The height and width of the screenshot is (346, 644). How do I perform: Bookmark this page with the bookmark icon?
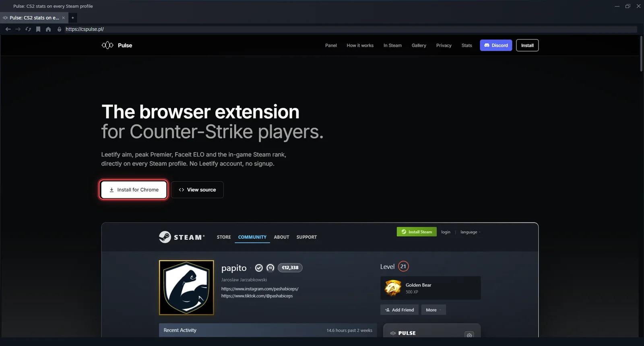(38, 29)
